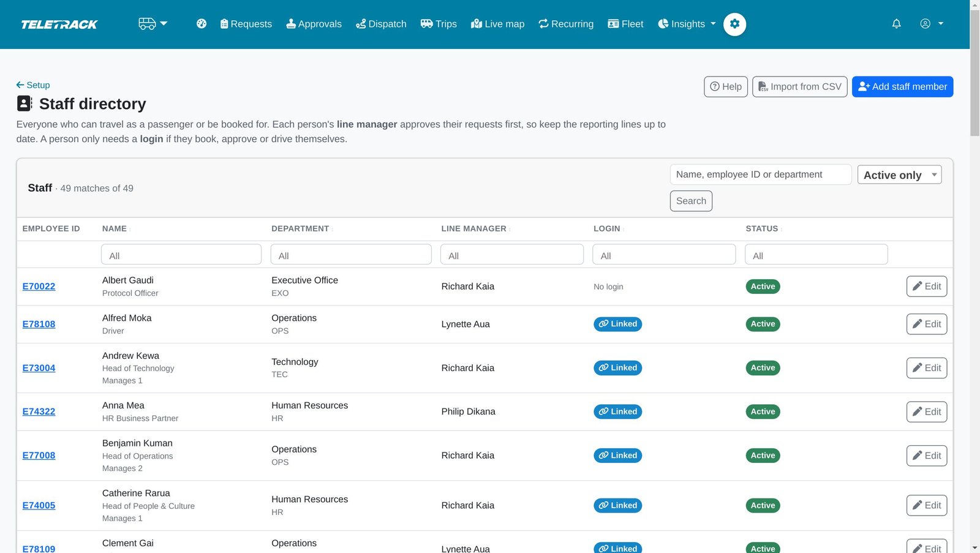The width and height of the screenshot is (980, 553).
Task: Go to Requests menu
Action: 246,24
